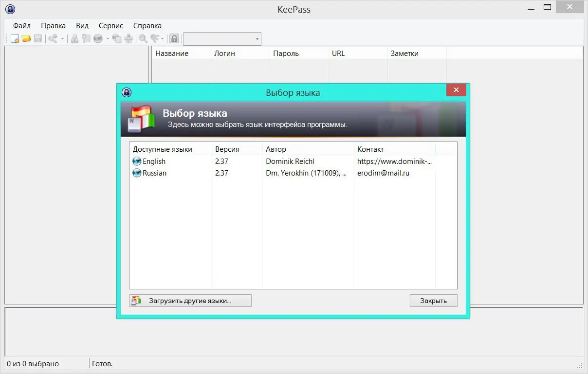Add a new password entry
The height and width of the screenshot is (374, 588).
pyautogui.click(x=54, y=38)
